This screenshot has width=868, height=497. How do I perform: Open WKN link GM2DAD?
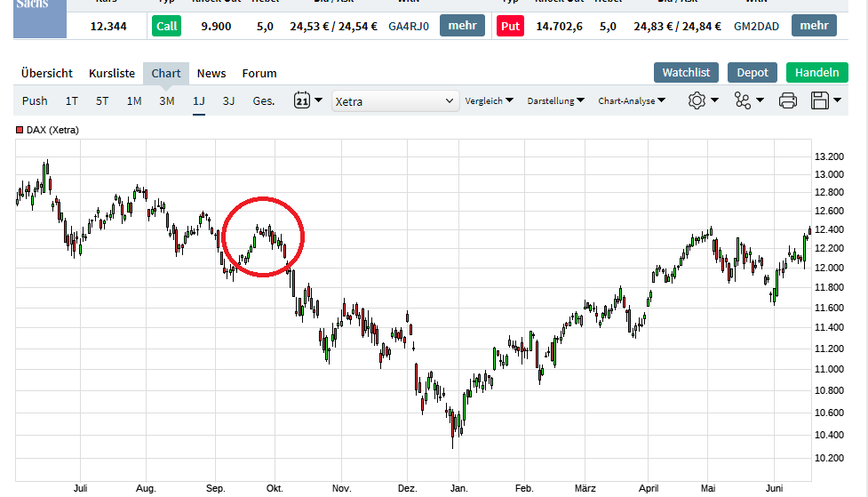pos(756,26)
